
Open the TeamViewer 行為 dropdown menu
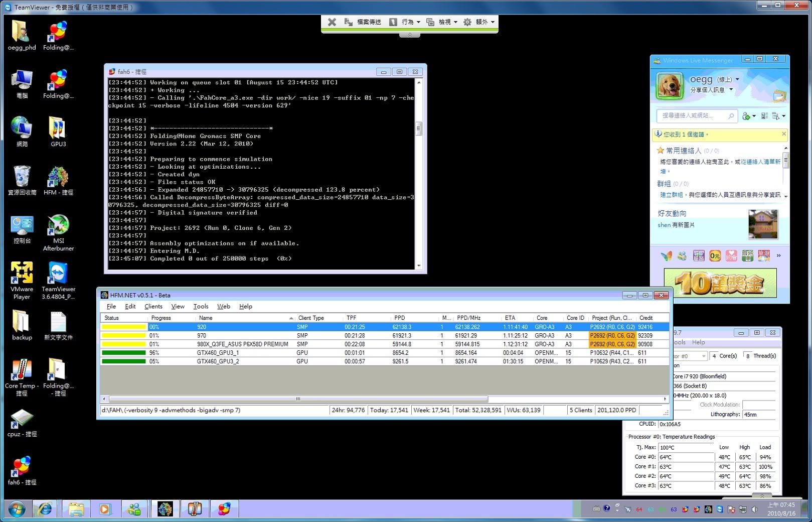coord(405,22)
